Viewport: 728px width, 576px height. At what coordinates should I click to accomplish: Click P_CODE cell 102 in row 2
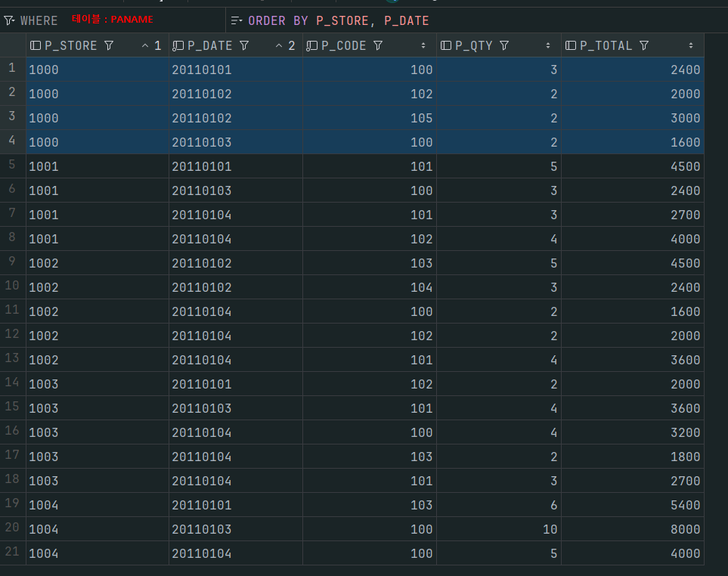tap(370, 94)
